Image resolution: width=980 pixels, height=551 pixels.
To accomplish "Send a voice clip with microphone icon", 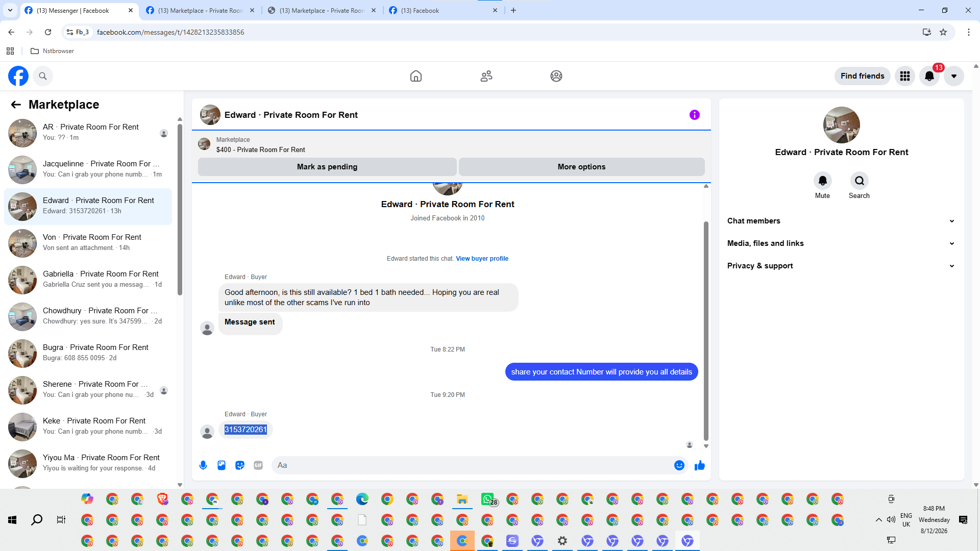I will point(203,465).
